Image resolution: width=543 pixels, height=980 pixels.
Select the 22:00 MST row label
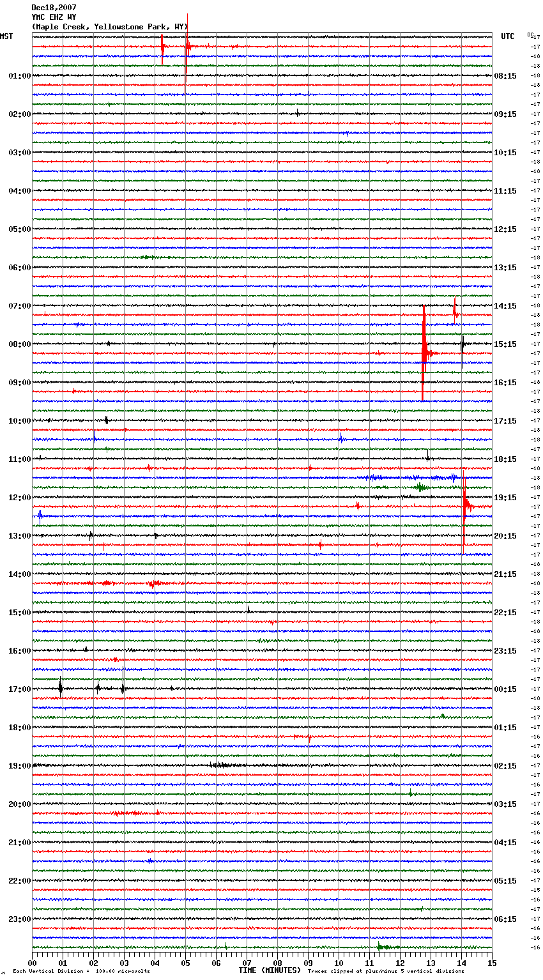20,881
